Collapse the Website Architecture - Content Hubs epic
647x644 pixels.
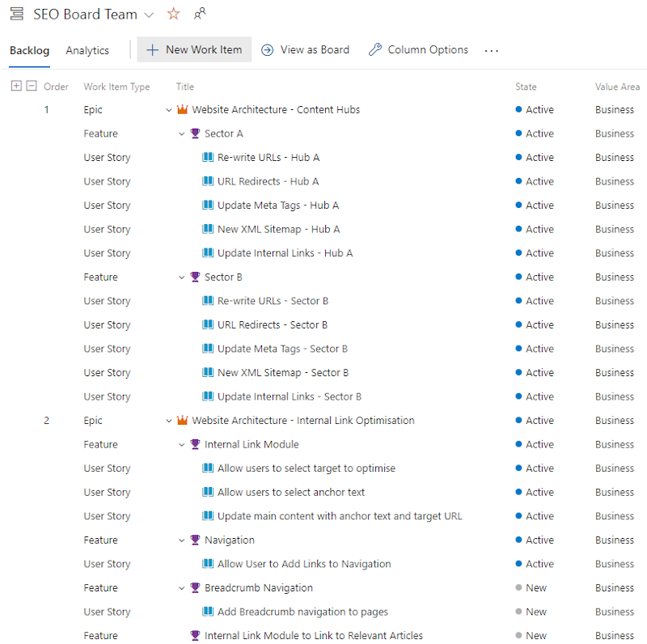[x=169, y=110]
